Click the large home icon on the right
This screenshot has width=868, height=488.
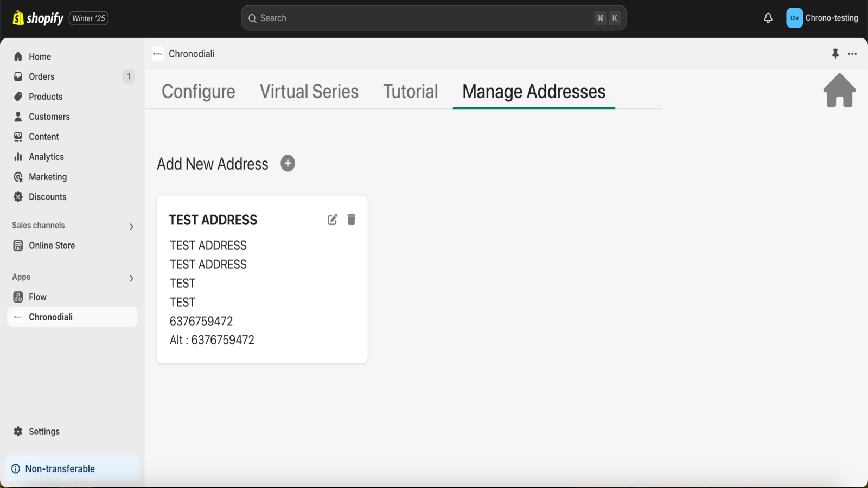pos(839,91)
